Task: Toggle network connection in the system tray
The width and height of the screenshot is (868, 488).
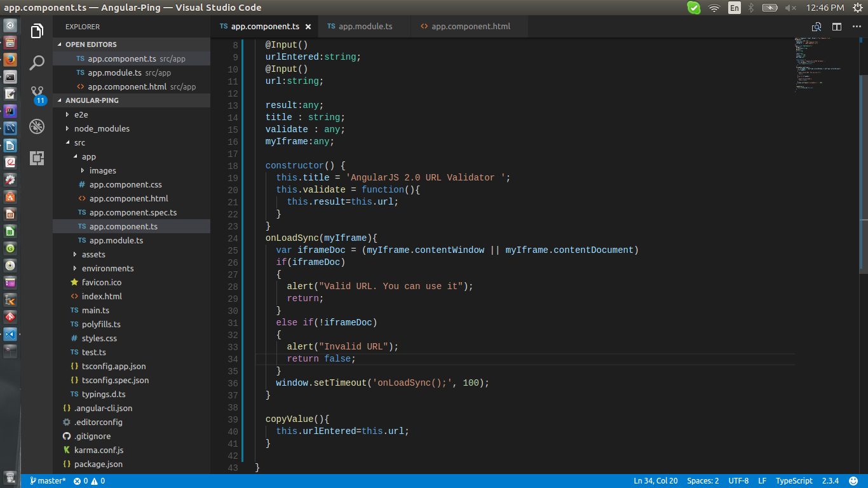Action: point(714,8)
